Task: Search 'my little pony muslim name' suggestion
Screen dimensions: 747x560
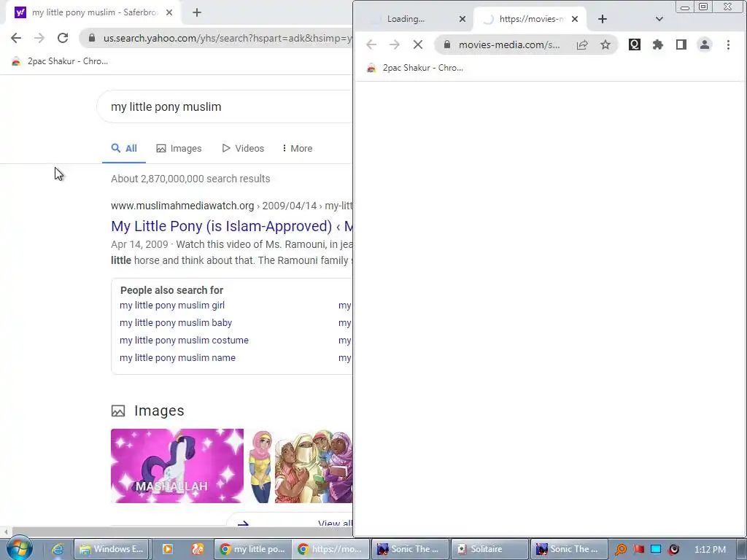Action: pos(177,358)
